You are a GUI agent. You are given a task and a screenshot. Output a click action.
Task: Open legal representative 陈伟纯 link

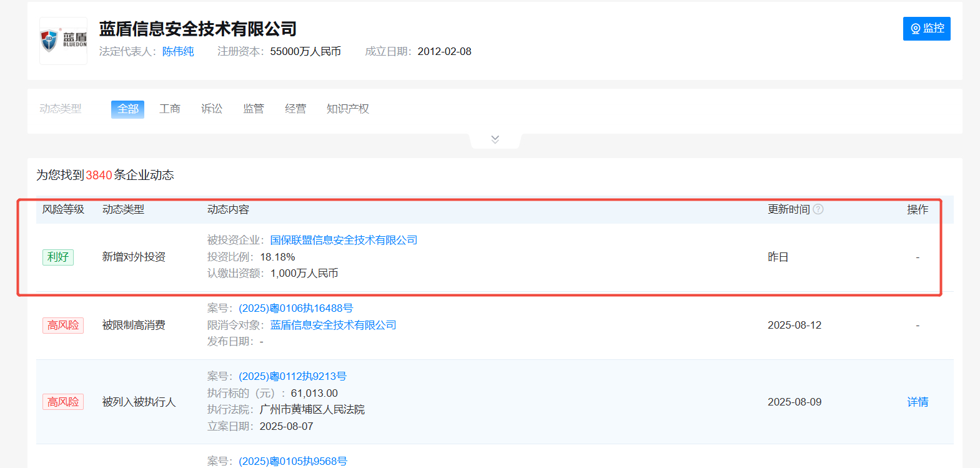click(178, 51)
